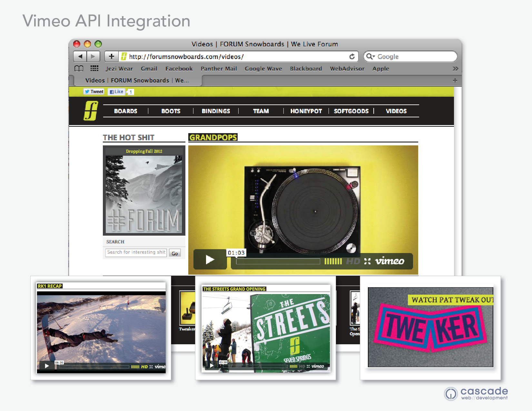Enter fullscreen on The Streets video
The height and width of the screenshot is (411, 532).
tap(308, 366)
